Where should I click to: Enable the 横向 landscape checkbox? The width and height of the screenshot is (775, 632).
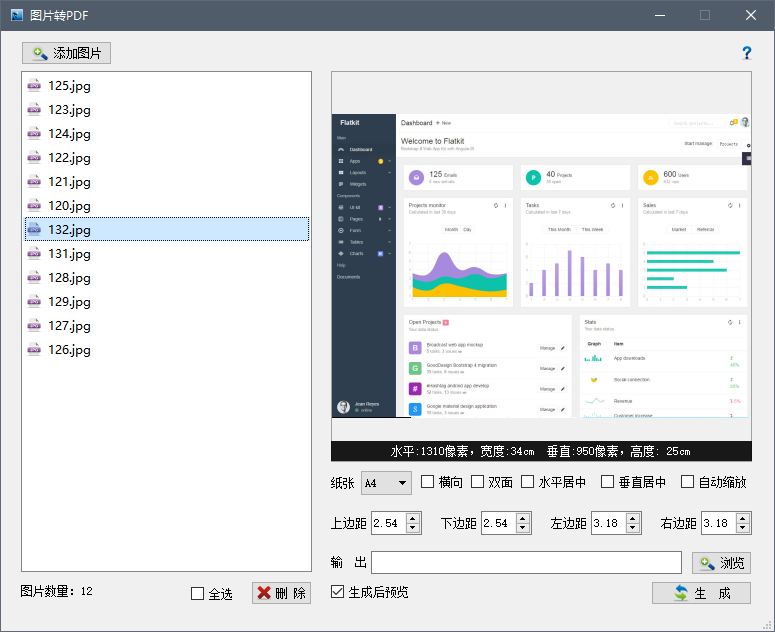pos(427,482)
